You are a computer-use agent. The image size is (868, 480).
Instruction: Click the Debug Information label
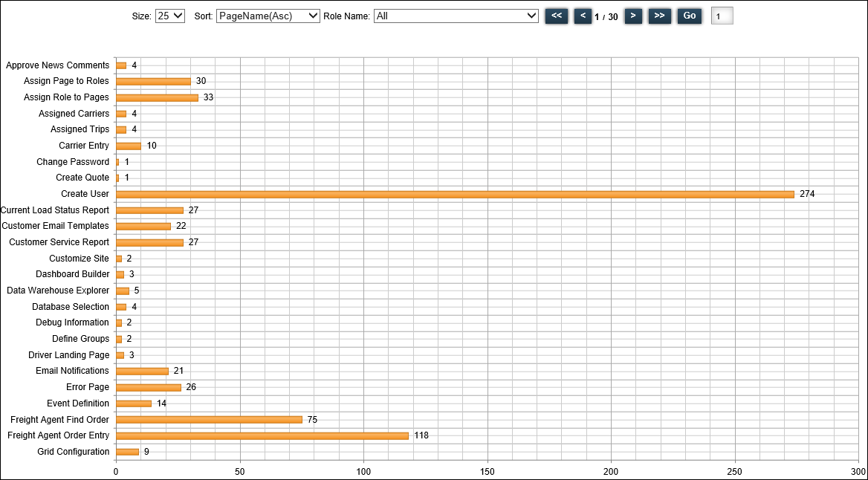coord(73,322)
